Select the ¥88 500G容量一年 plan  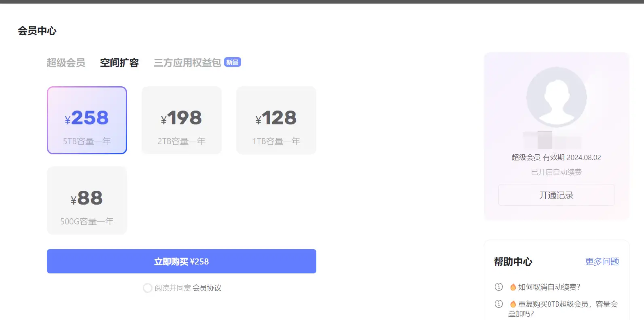[x=87, y=201]
